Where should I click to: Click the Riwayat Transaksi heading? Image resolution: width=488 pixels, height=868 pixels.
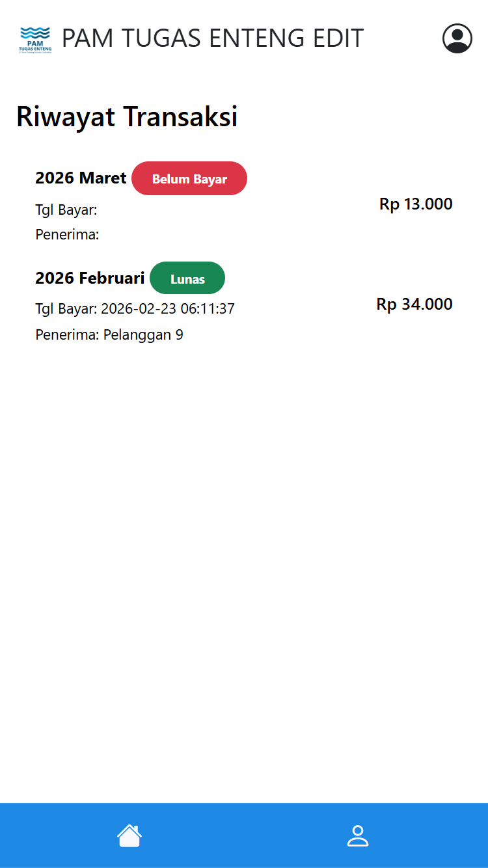(x=127, y=117)
